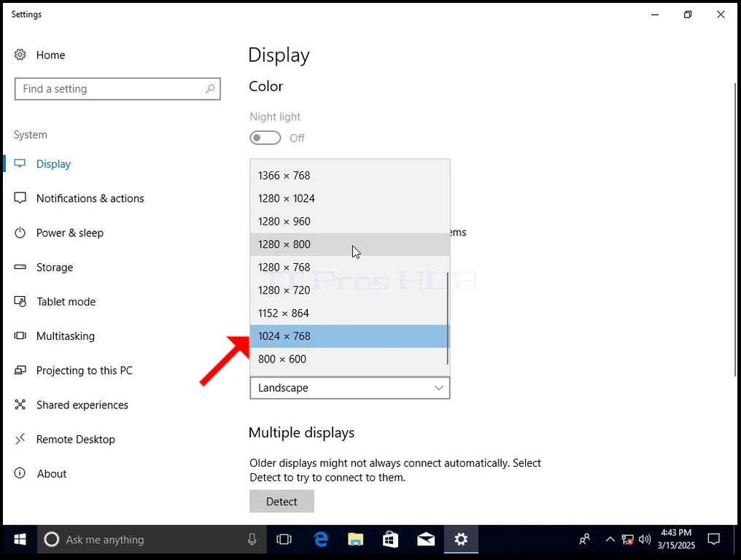Click the Tablet mode icon

tap(20, 301)
